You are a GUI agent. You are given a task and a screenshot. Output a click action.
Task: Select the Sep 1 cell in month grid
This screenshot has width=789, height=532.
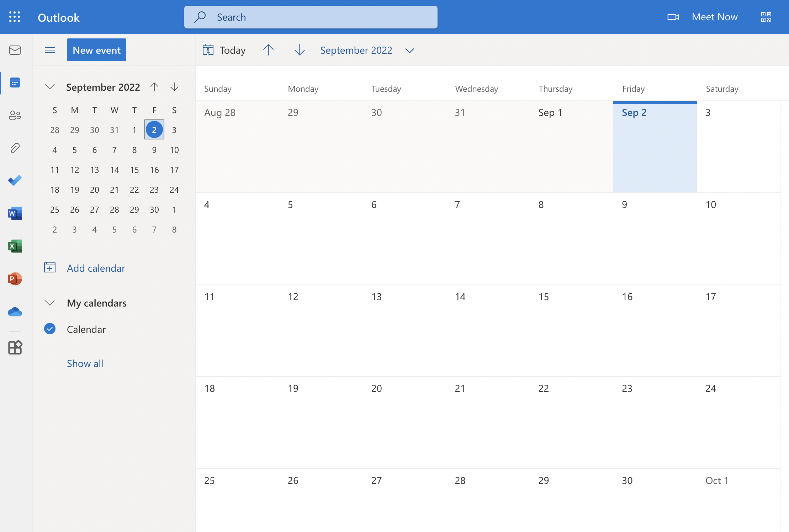point(571,147)
